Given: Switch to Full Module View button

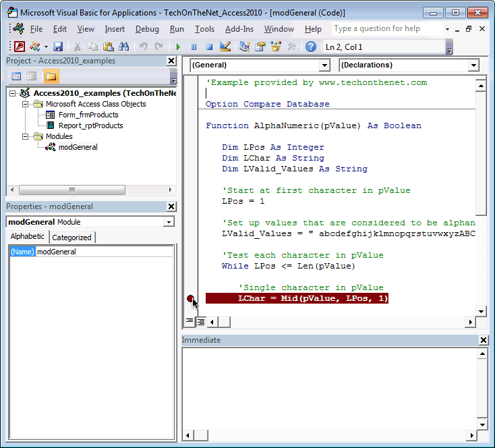Looking at the screenshot, I should point(201,322).
